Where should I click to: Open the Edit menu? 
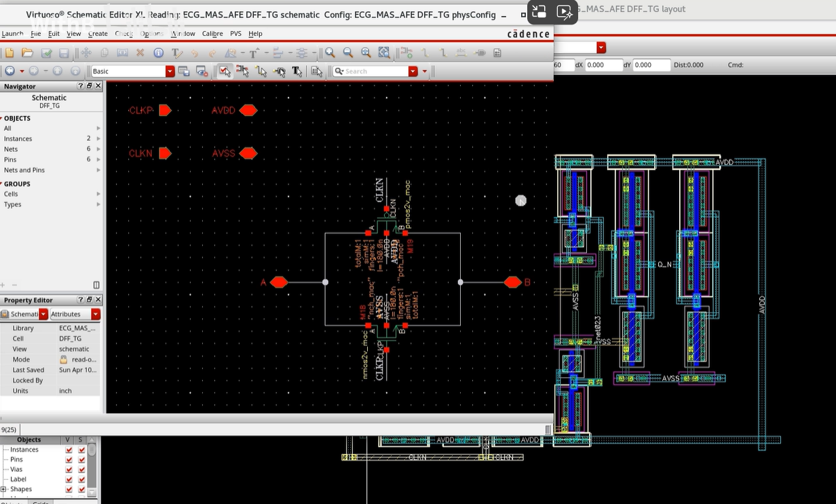pos(54,33)
